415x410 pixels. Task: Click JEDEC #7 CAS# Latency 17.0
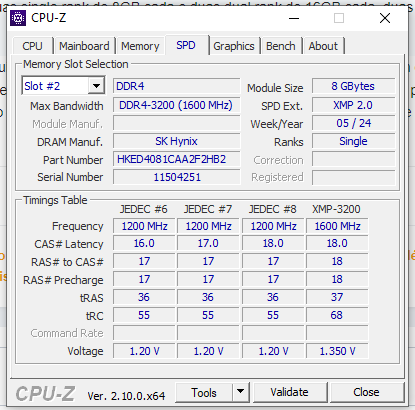tap(208, 243)
